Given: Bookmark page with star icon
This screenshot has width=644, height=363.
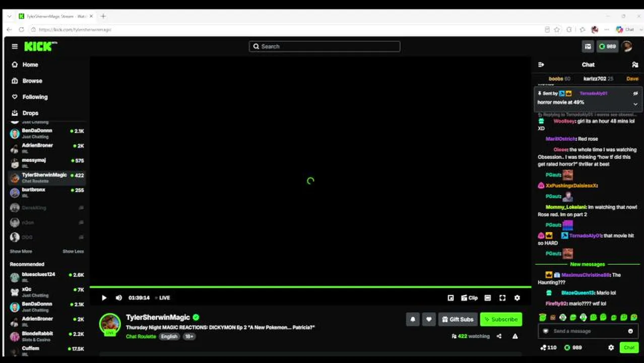Looking at the screenshot, I should tap(557, 30).
